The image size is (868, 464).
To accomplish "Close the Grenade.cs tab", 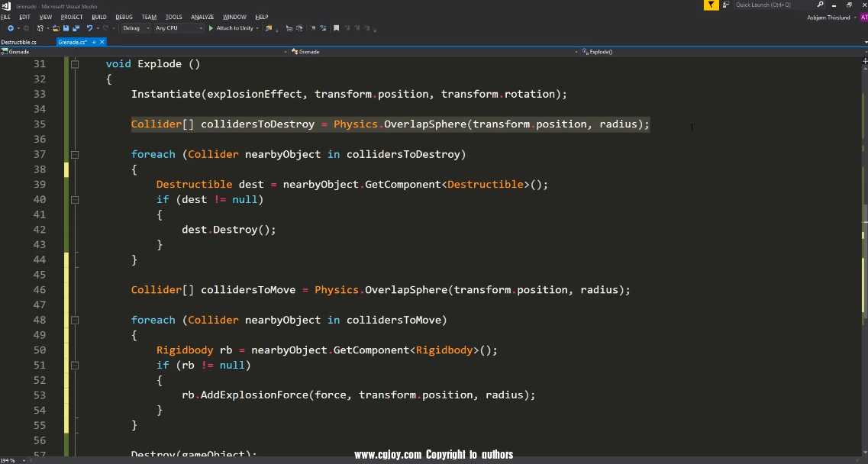I will coord(102,42).
